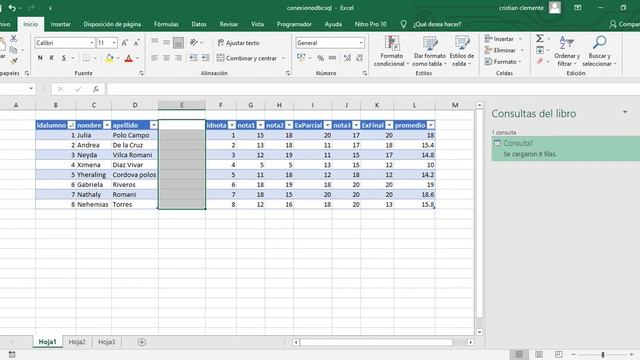Apply the yellow fill color bucket
This screenshot has height=360, width=640.
(109, 58)
